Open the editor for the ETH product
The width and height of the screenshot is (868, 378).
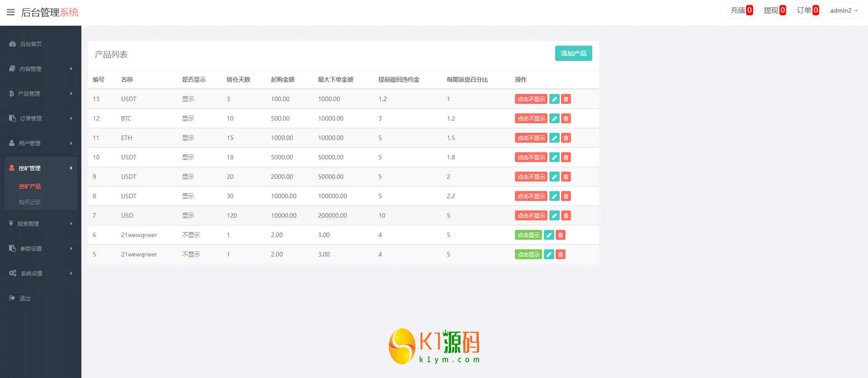[x=554, y=138]
